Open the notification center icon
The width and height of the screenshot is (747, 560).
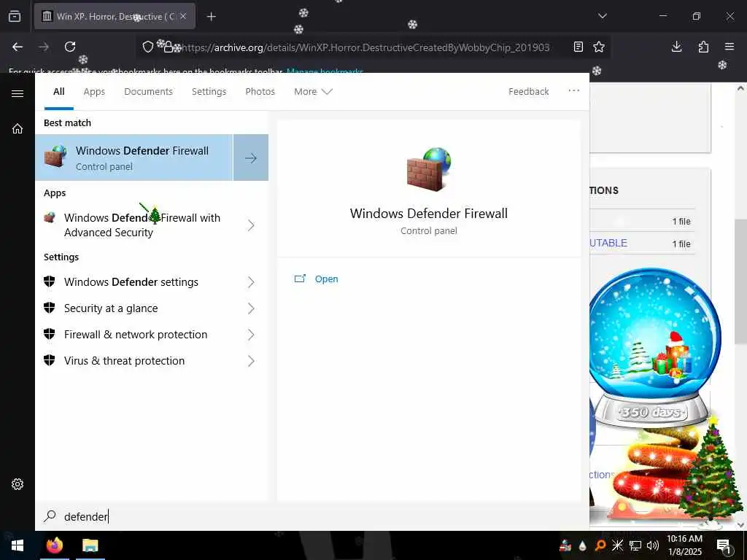click(x=724, y=546)
